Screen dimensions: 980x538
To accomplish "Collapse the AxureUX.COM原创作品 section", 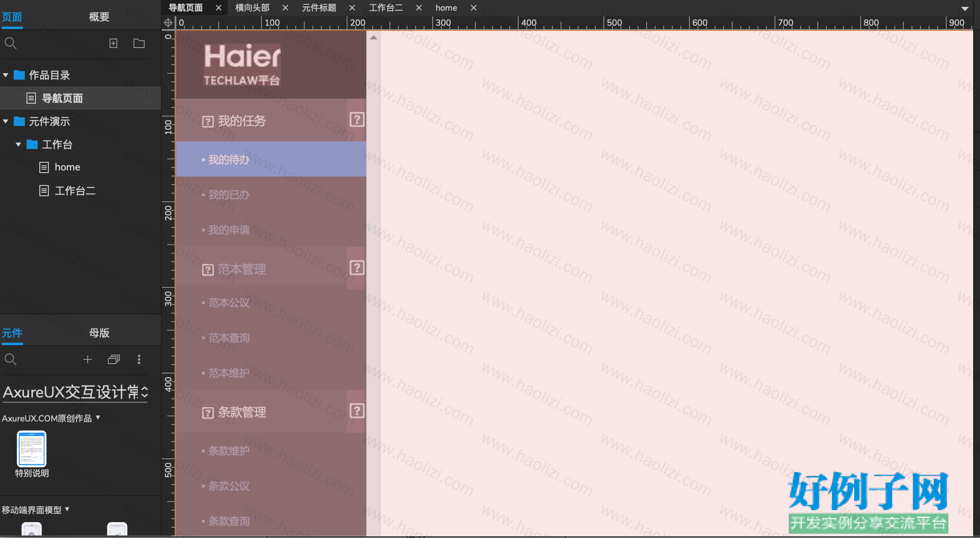I will pyautogui.click(x=98, y=417).
